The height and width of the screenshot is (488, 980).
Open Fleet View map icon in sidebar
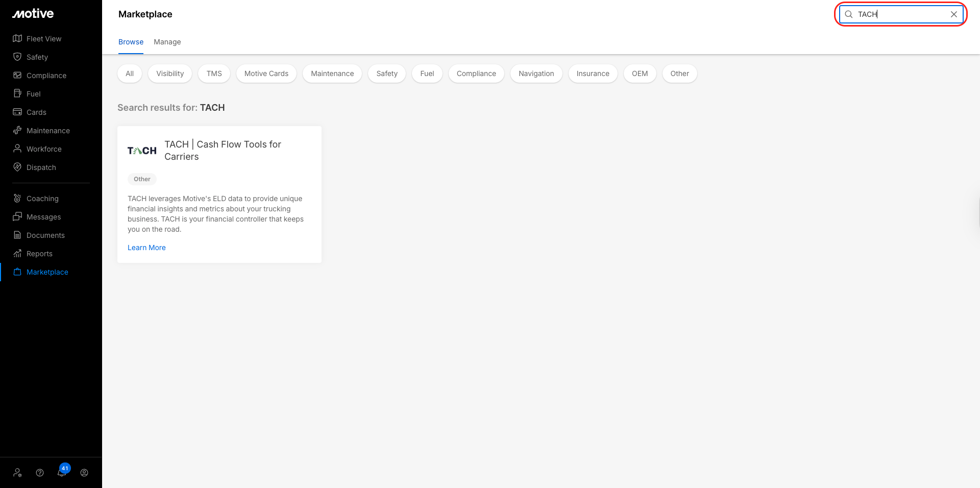click(17, 39)
